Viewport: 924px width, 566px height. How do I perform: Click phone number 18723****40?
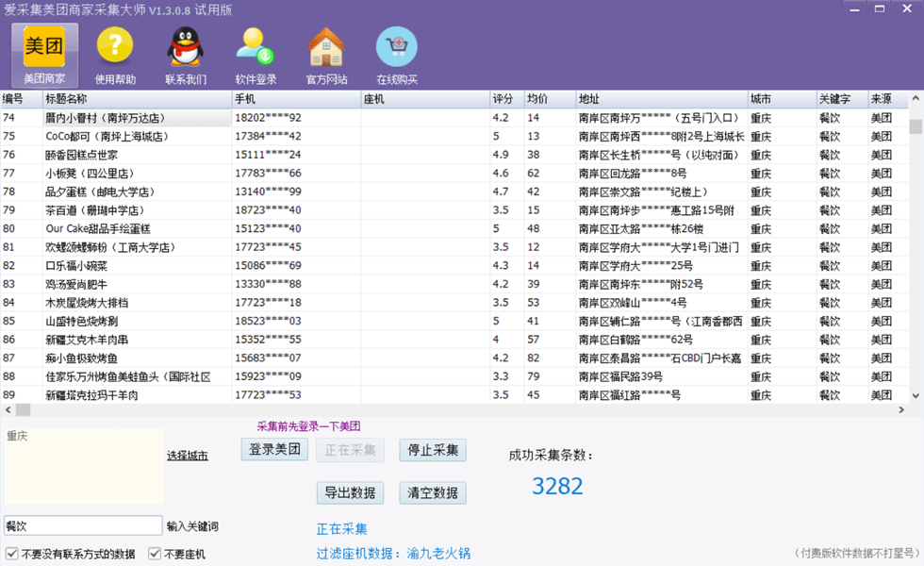pos(268,210)
